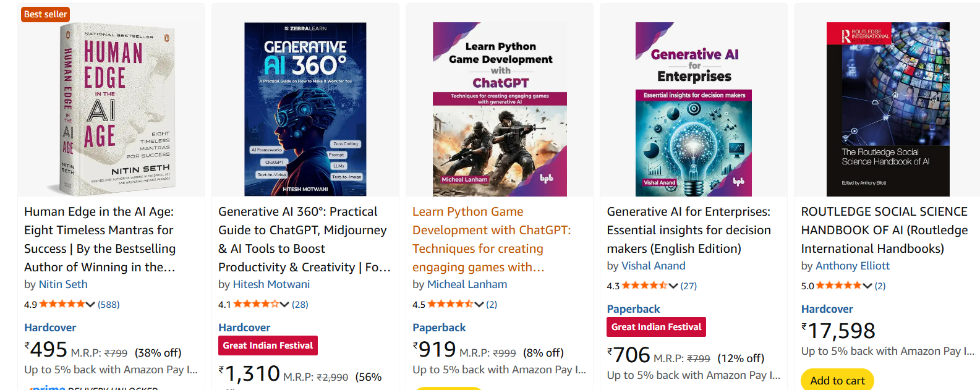Open Routledge Social Science Handbook cover
The height and width of the screenshot is (390, 980).
coord(888,109)
